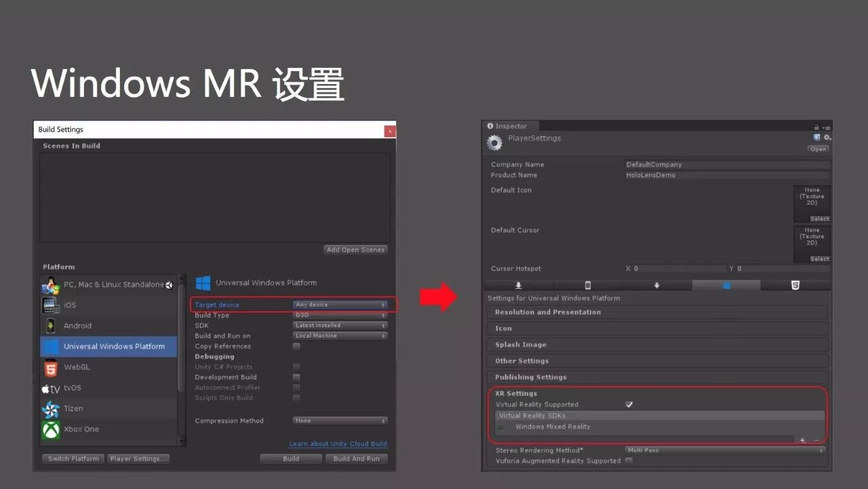Open the Build Type dropdown
This screenshot has width=868, height=489.
[340, 315]
